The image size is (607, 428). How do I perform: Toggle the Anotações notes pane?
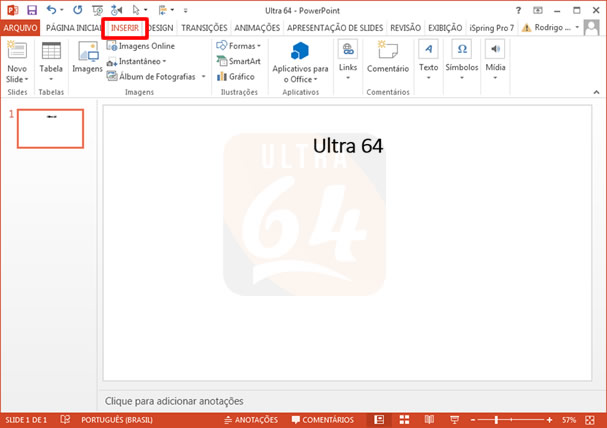pyautogui.click(x=251, y=419)
